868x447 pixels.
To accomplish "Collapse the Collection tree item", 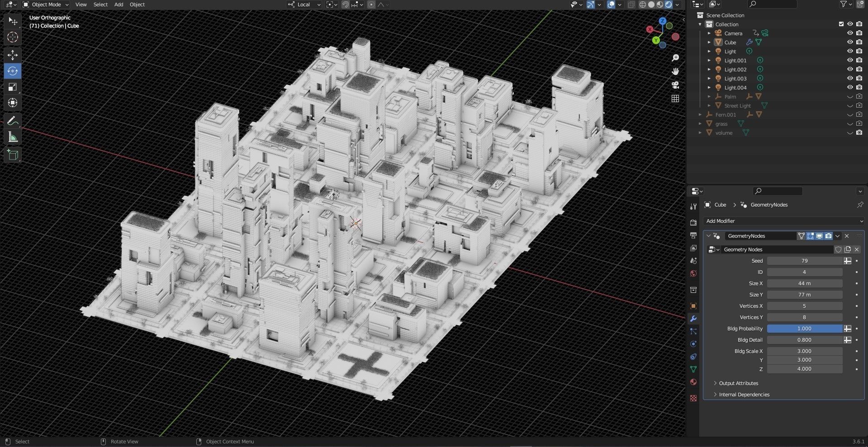I will (x=700, y=24).
